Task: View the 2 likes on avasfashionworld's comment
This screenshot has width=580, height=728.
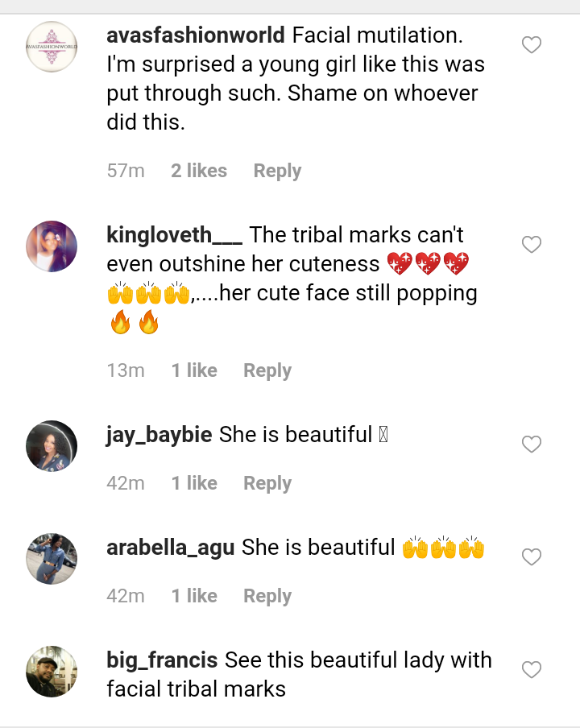Action: pyautogui.click(x=199, y=171)
